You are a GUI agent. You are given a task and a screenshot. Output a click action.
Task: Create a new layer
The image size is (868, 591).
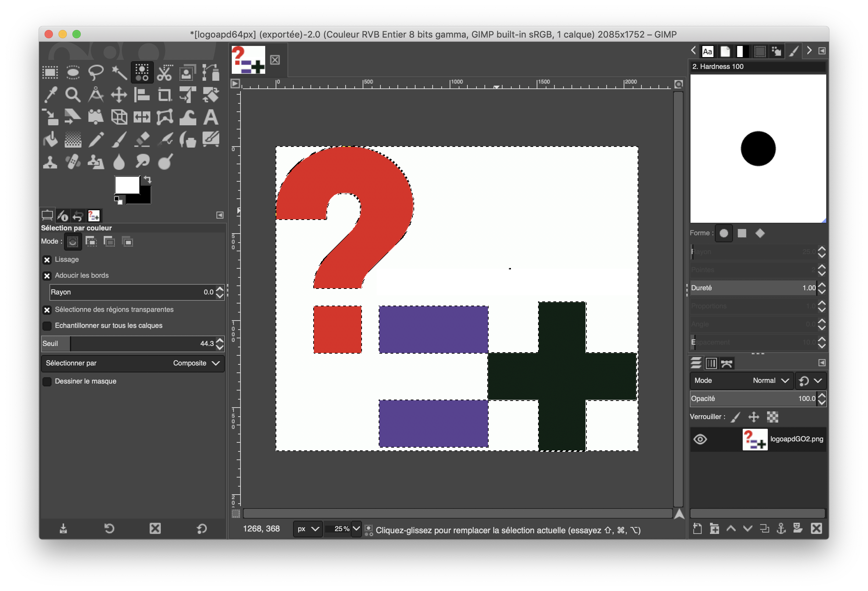coord(697,528)
